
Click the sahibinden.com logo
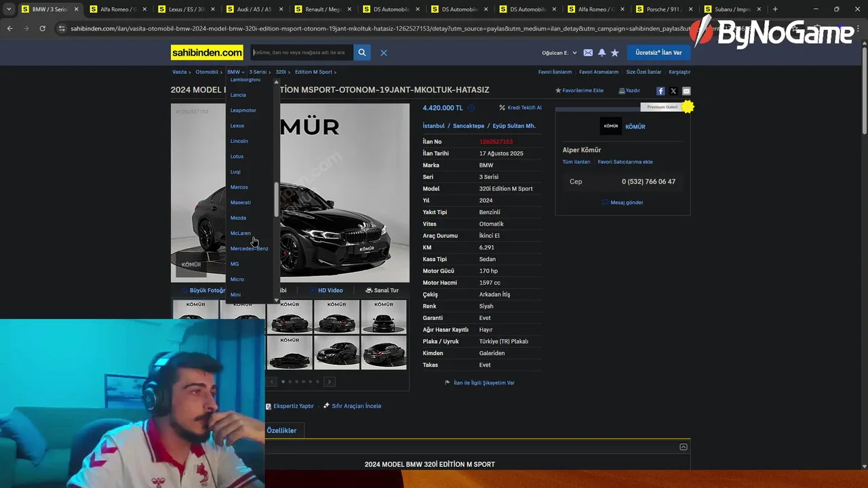pyautogui.click(x=207, y=52)
